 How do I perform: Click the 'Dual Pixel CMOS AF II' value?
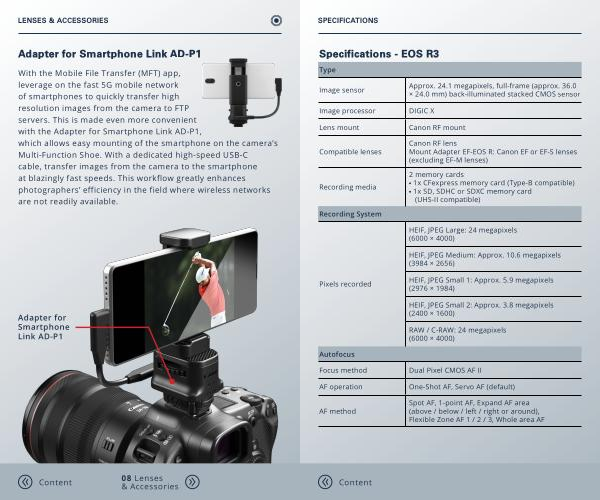445,370
